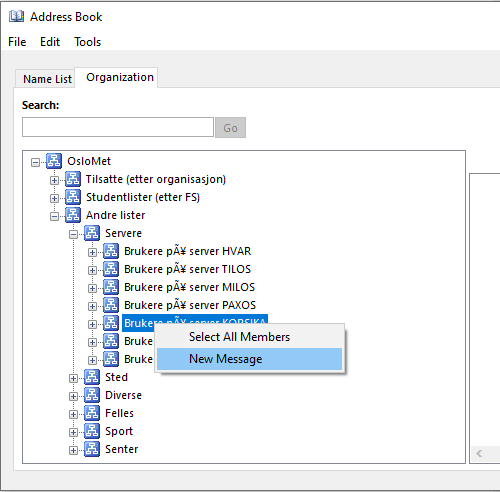Expand the Senter node

[73, 451]
